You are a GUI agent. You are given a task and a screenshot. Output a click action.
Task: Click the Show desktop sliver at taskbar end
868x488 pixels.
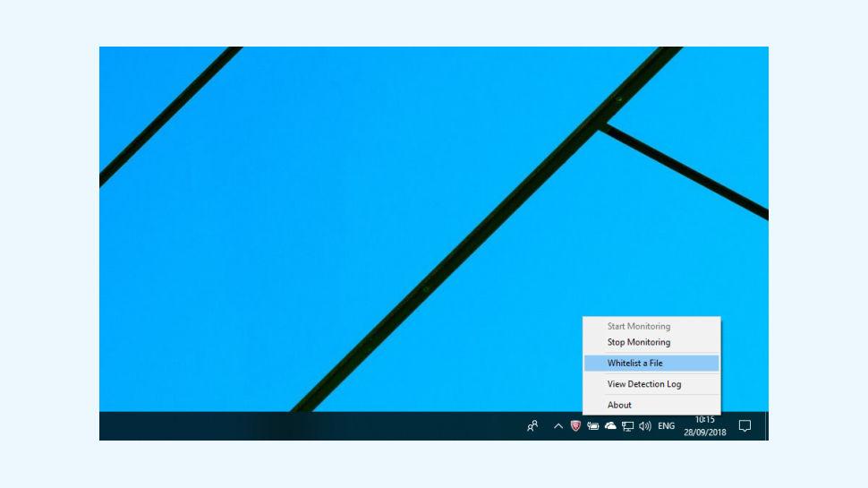point(767,426)
